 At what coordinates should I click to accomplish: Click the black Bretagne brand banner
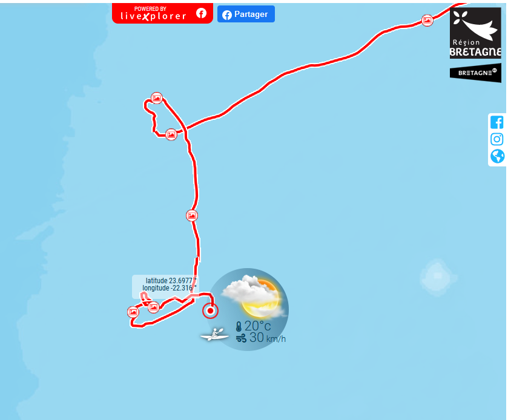(475, 73)
